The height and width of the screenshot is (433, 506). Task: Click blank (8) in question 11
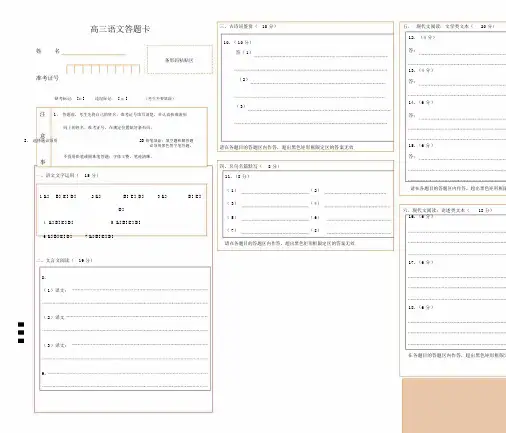point(359,232)
